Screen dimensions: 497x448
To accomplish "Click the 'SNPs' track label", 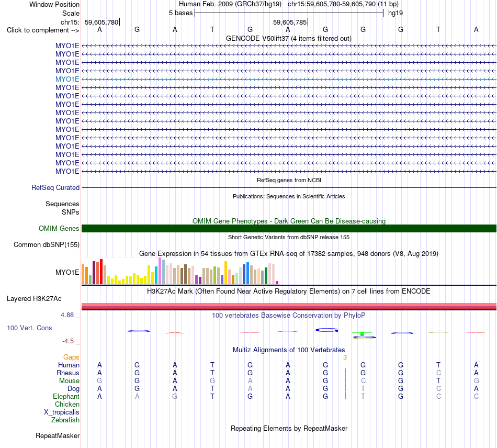I will pyautogui.click(x=71, y=212).
